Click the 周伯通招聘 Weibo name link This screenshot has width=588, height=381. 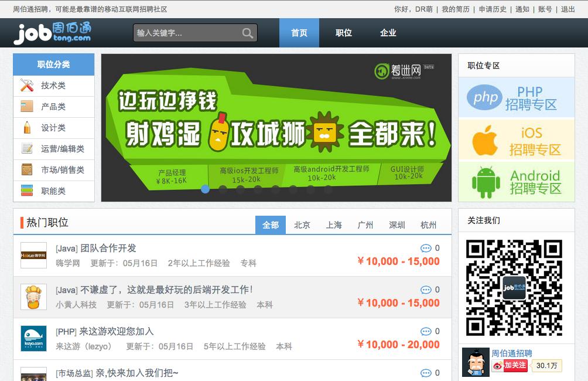[512, 353]
